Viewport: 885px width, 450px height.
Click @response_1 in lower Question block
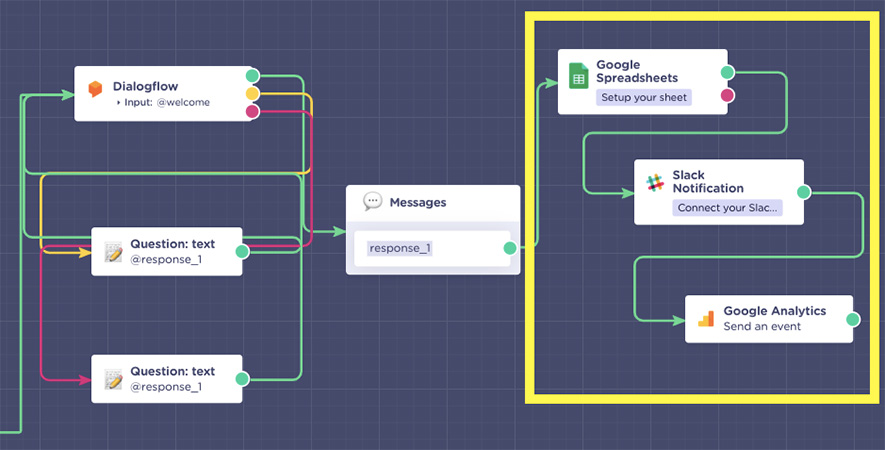[166, 387]
